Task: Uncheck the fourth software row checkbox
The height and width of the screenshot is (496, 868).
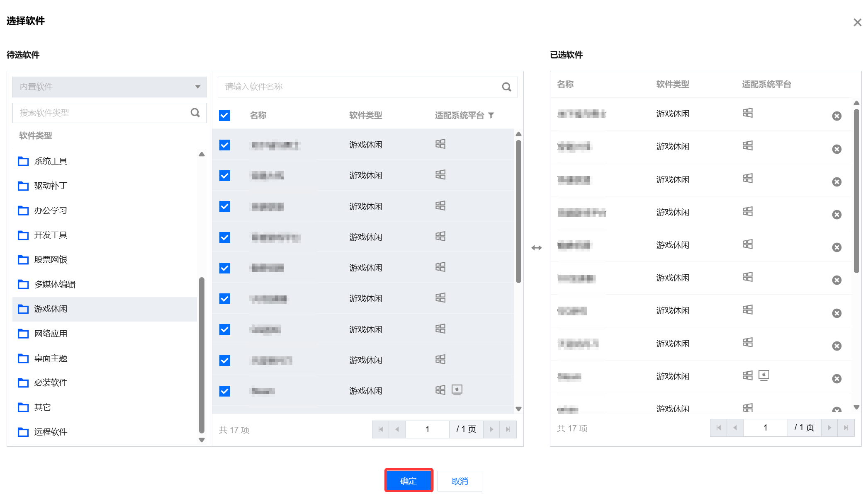Action: click(225, 237)
